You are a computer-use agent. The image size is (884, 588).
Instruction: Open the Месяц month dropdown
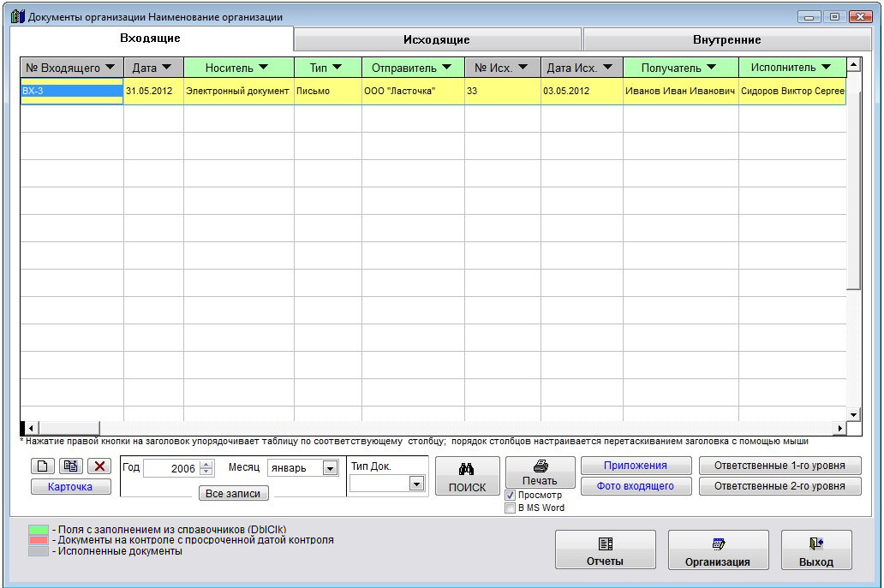pos(330,468)
